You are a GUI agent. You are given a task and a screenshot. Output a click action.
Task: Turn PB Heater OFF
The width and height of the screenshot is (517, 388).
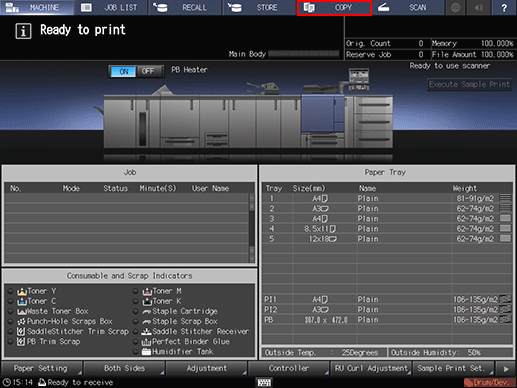click(x=149, y=71)
